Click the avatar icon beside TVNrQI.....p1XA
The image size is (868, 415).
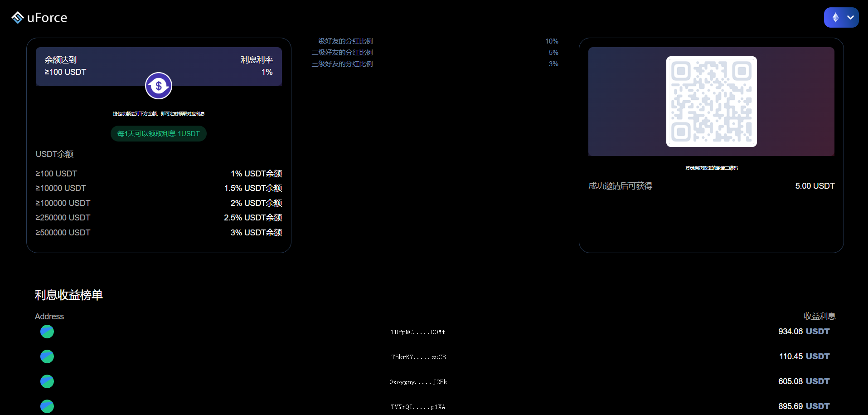[x=47, y=406]
